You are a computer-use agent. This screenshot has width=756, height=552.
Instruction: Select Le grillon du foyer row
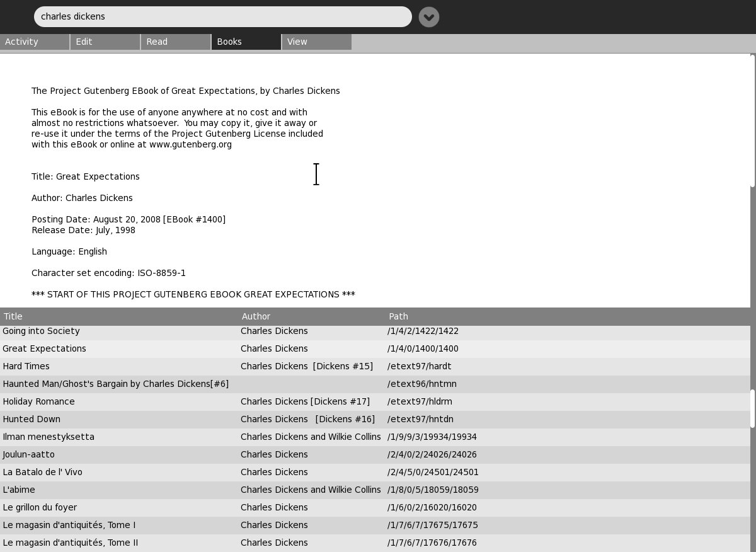tap(40, 507)
